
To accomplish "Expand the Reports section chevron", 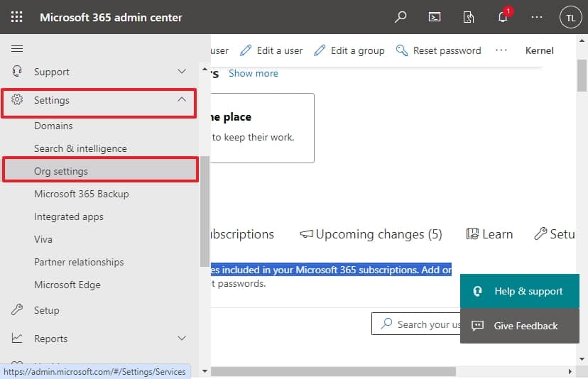I will [x=182, y=339].
